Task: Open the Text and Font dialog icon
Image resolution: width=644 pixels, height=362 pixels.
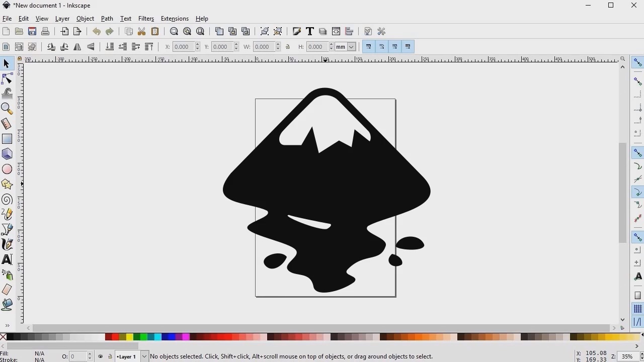Action: (310, 31)
